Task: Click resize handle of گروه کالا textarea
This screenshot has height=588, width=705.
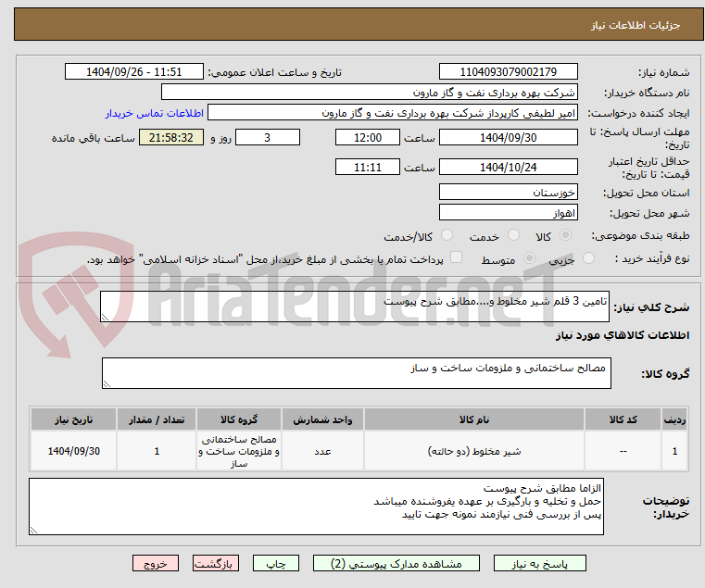Action: pyautogui.click(x=107, y=384)
